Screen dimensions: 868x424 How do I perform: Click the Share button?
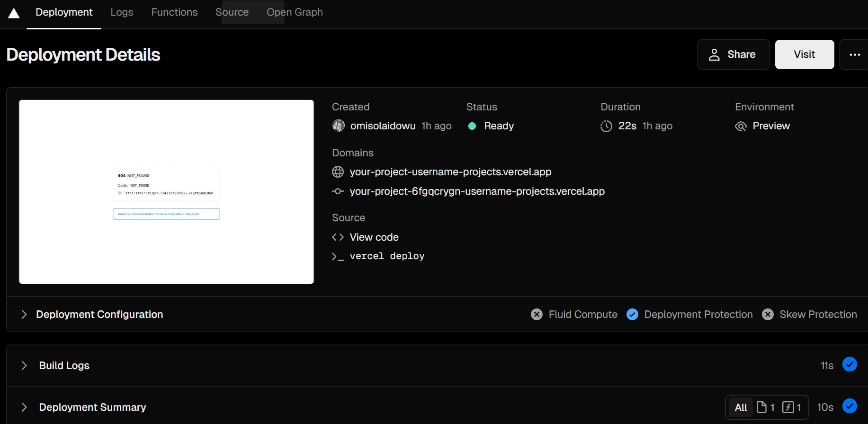(733, 54)
